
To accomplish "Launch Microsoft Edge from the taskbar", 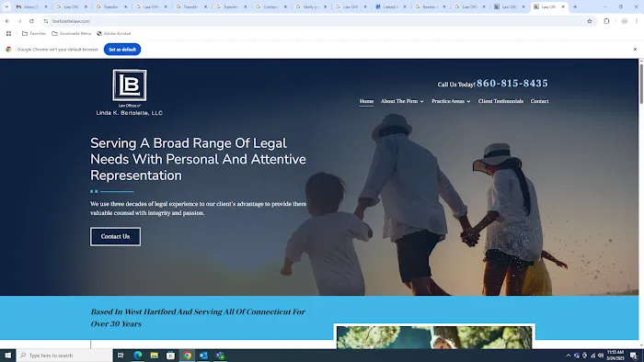I will coord(138,356).
